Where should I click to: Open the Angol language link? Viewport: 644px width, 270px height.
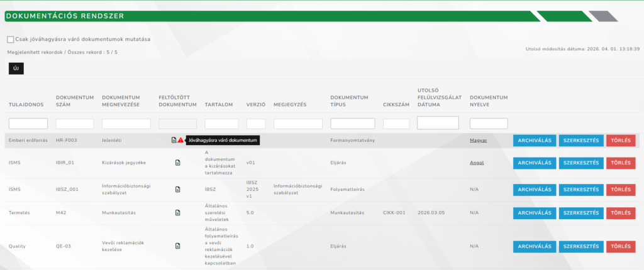click(x=477, y=163)
